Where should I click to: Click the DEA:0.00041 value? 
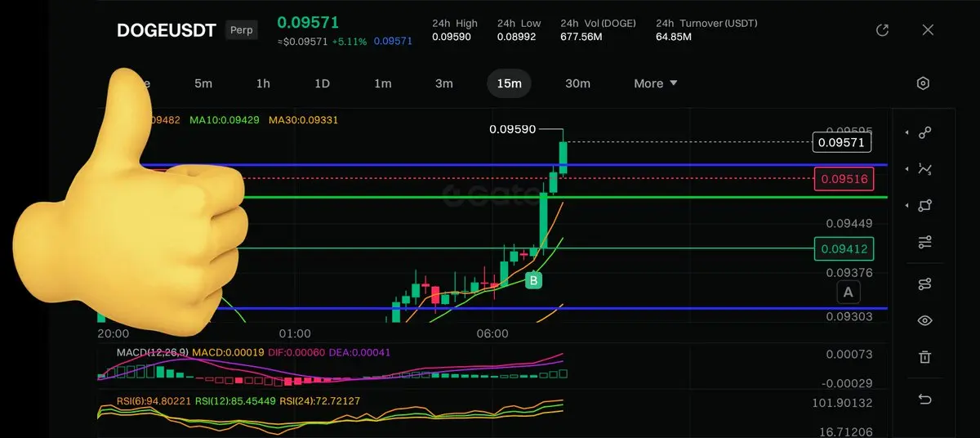(x=360, y=352)
